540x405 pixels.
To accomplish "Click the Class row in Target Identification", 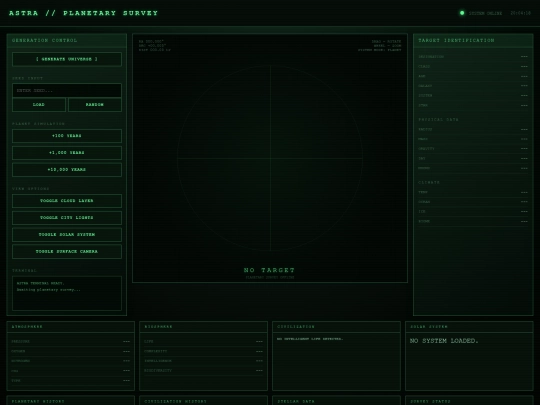I will 473,66.
